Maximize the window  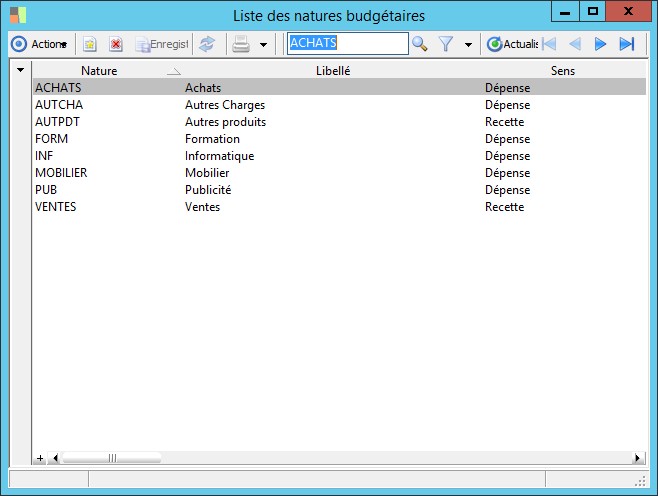tap(593, 12)
